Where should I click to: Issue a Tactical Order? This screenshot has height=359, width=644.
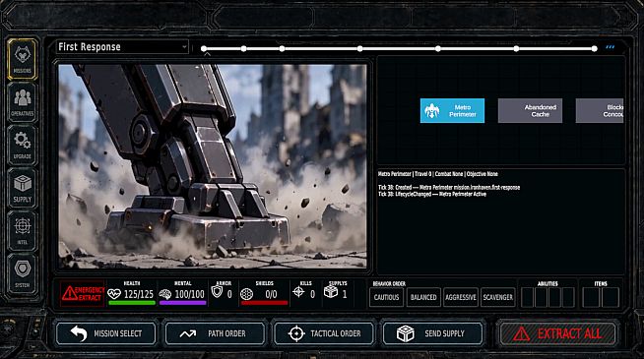click(324, 333)
